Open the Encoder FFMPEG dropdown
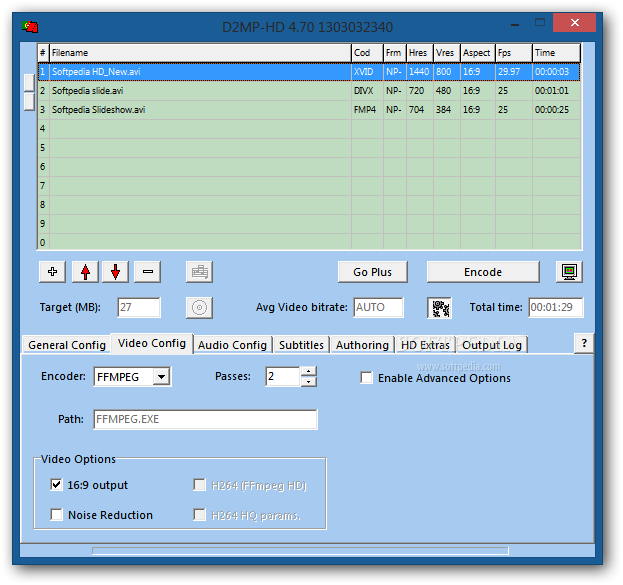This screenshot has height=585, width=623. [162, 377]
